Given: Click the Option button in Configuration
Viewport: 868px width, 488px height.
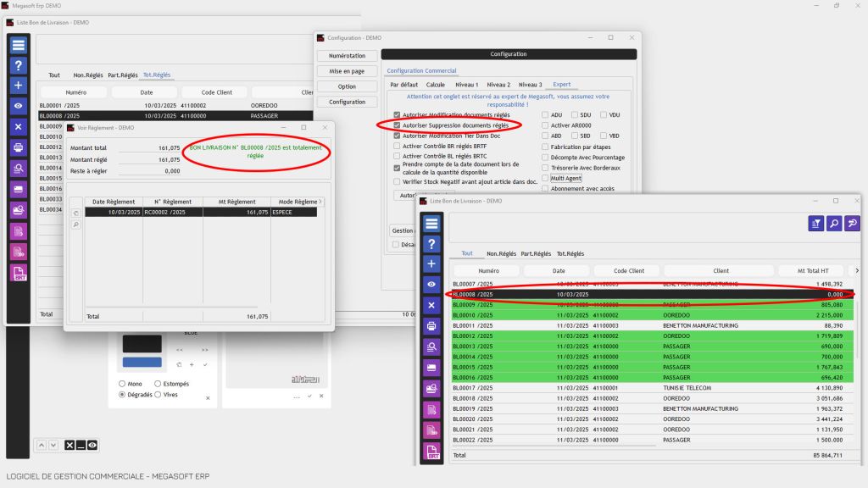Looking at the screenshot, I should coord(347,87).
